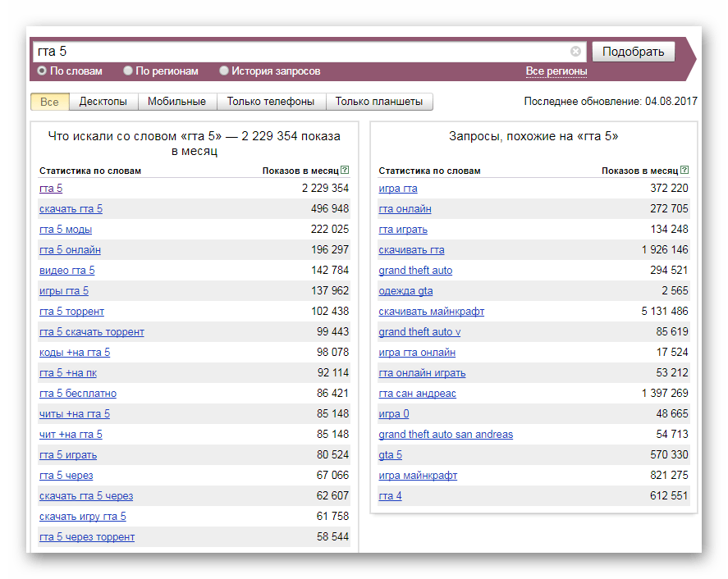Click the 'Последнее обновление: 04.08.2017' text
The image size is (728, 579).
pos(611,101)
